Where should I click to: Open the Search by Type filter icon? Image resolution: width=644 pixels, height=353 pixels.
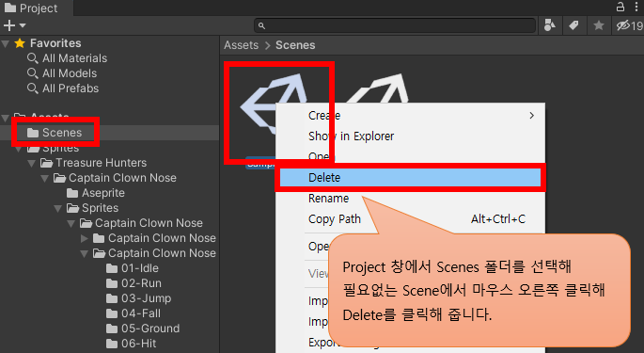550,25
